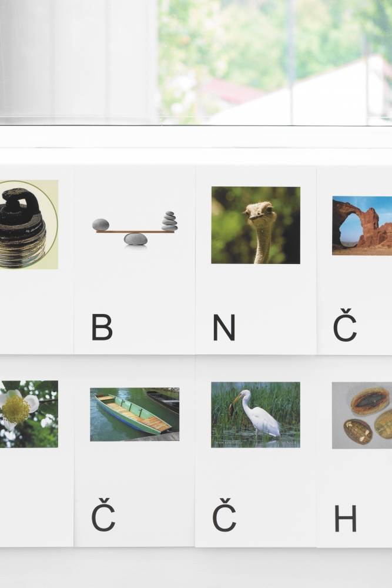Viewport: 392px width, 588px height.
Task: Click the letter Č under the egret
Action: [224, 514]
